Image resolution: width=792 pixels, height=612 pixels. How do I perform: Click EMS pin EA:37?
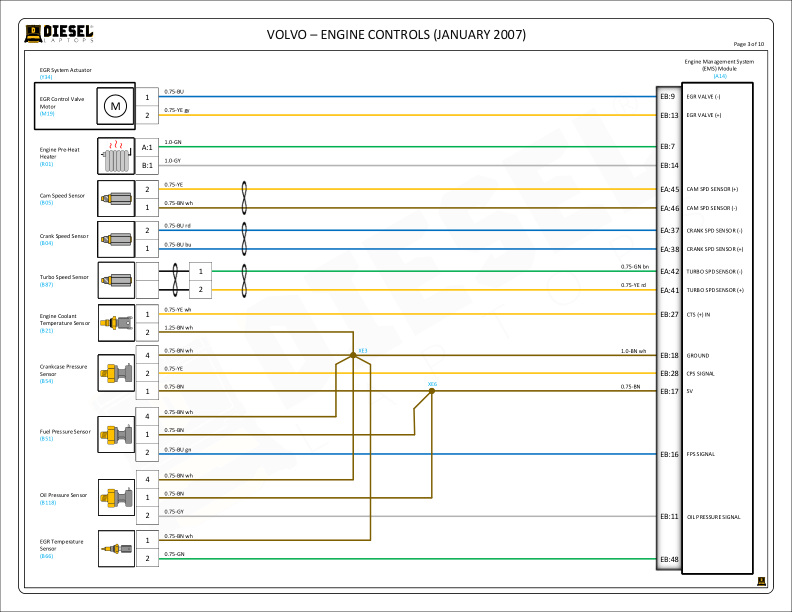(x=670, y=230)
